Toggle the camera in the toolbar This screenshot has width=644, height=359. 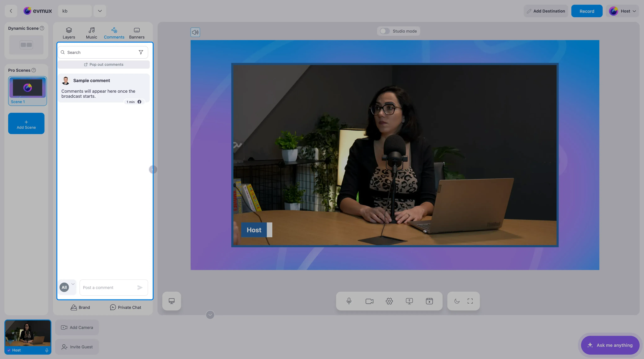(369, 301)
